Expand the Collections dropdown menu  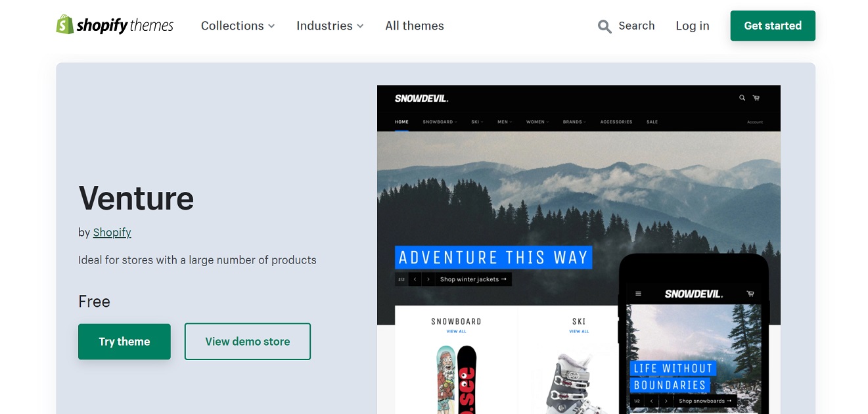[238, 26]
